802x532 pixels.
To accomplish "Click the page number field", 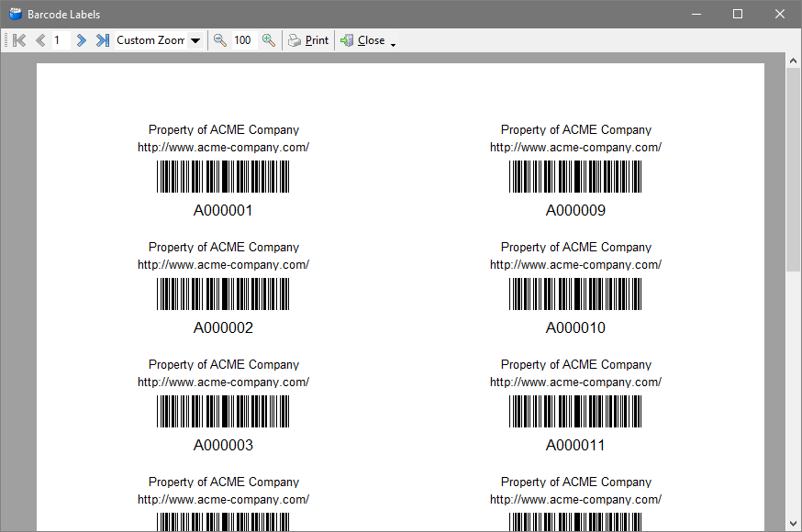I will (61, 40).
